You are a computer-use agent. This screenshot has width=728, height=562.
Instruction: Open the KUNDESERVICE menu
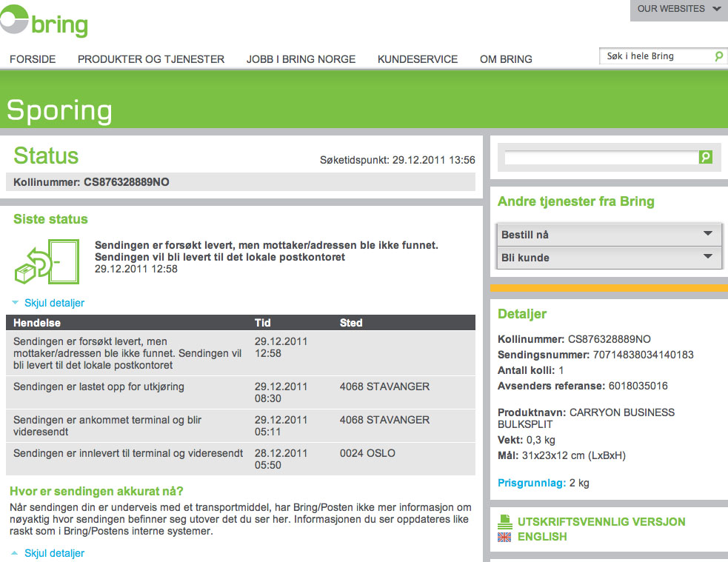(x=418, y=59)
